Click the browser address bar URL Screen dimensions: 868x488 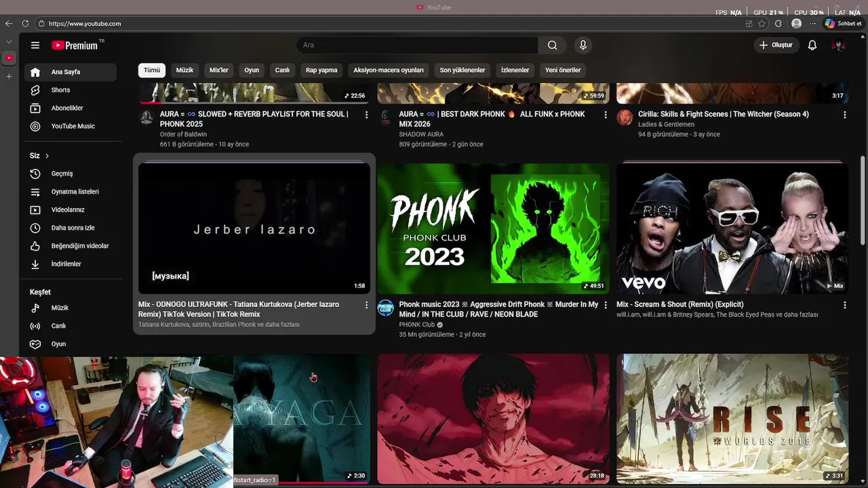coord(85,24)
